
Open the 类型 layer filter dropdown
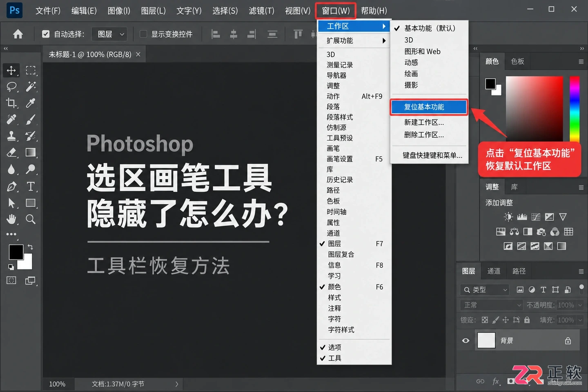(485, 290)
